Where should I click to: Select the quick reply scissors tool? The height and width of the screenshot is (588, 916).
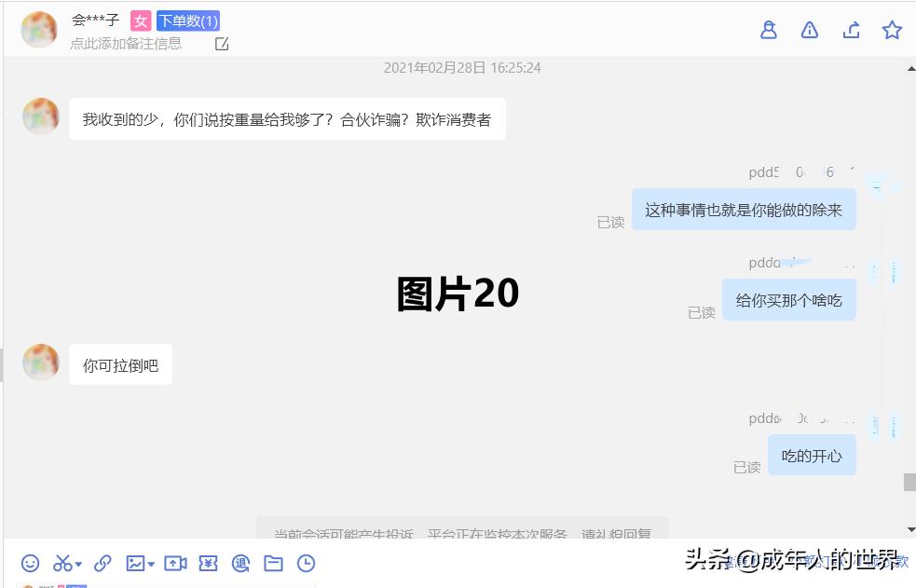click(60, 563)
